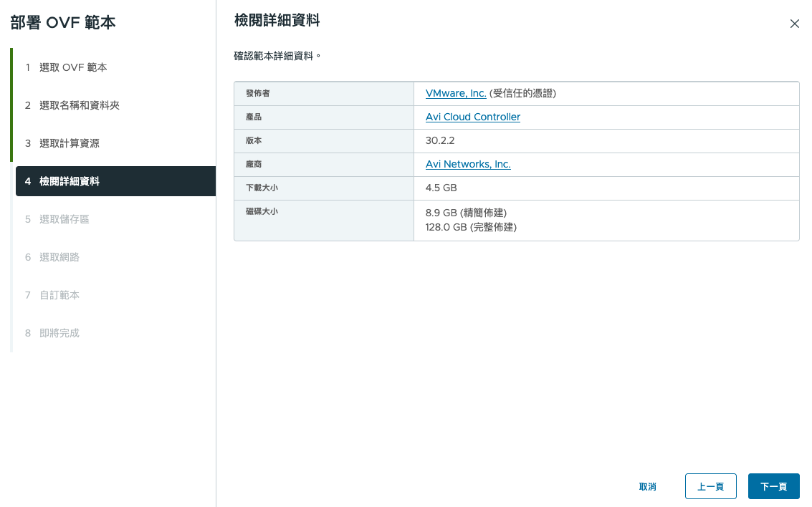Image resolution: width=812 pixels, height=507 pixels.
Task: Click the 下一頁 next button
Action: point(774,486)
